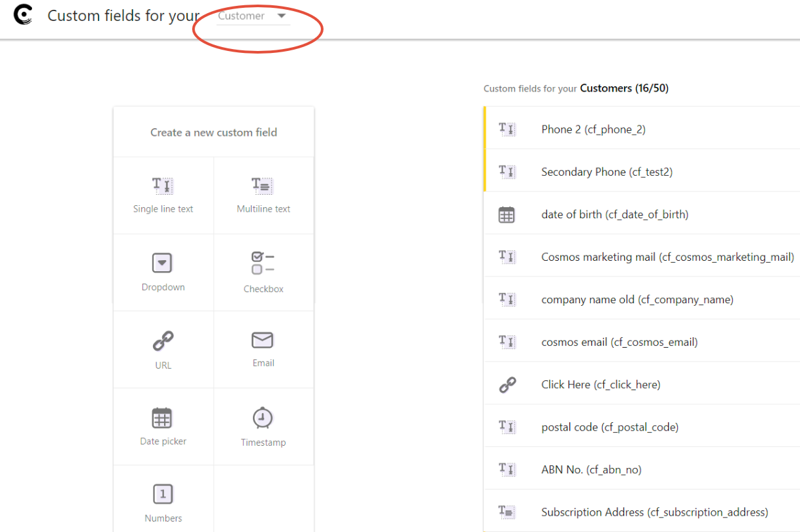Select the Checkbox field type icon

tap(263, 263)
